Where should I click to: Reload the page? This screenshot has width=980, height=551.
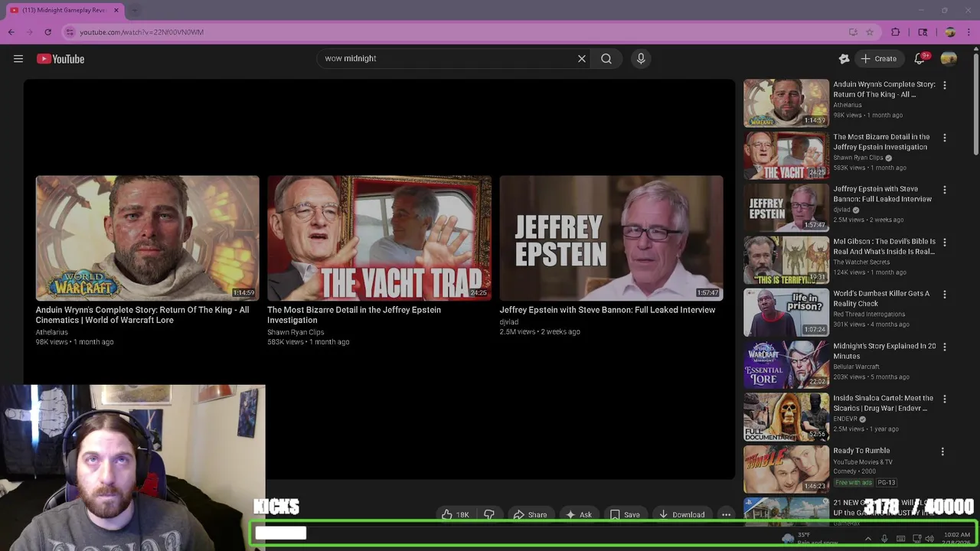(47, 32)
